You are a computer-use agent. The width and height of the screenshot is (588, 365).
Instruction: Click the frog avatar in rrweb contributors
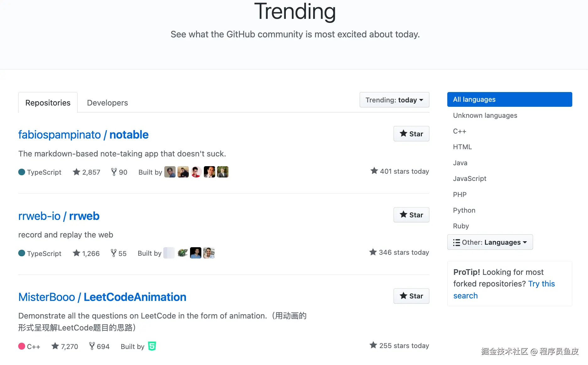pos(182,253)
